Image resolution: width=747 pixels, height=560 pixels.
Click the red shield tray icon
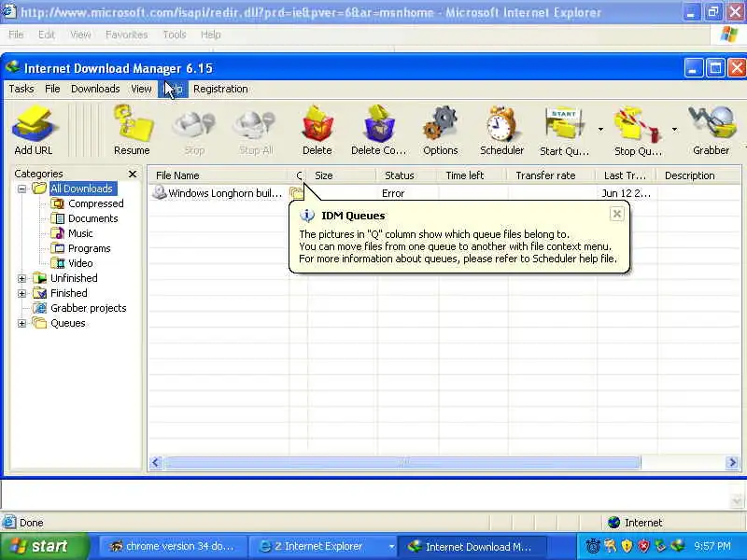click(x=643, y=546)
